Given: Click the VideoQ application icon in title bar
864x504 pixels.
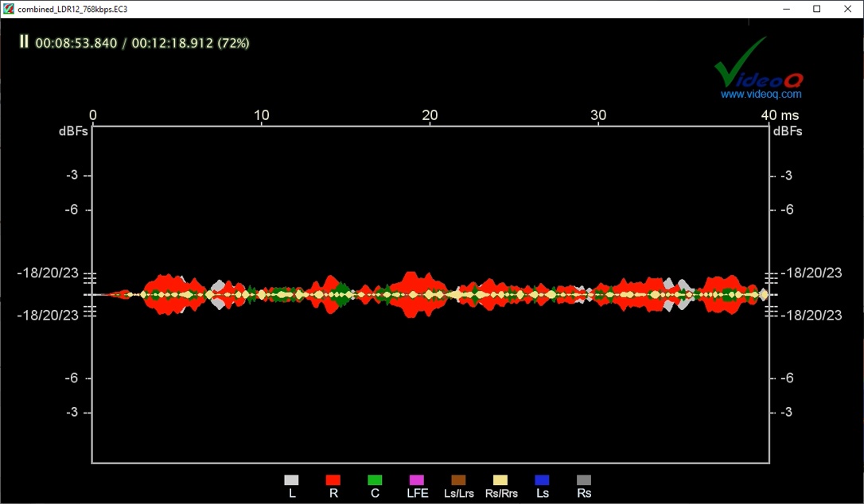Looking at the screenshot, I should (8, 9).
